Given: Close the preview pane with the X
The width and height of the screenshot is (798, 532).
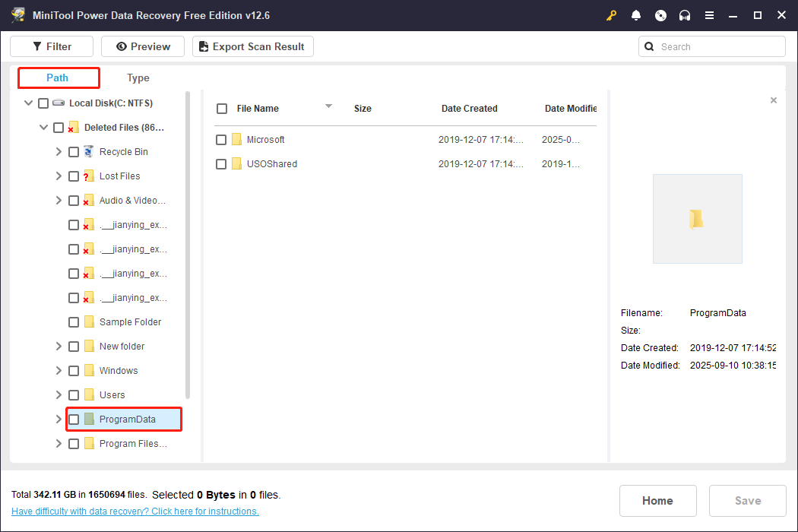Looking at the screenshot, I should pos(774,100).
